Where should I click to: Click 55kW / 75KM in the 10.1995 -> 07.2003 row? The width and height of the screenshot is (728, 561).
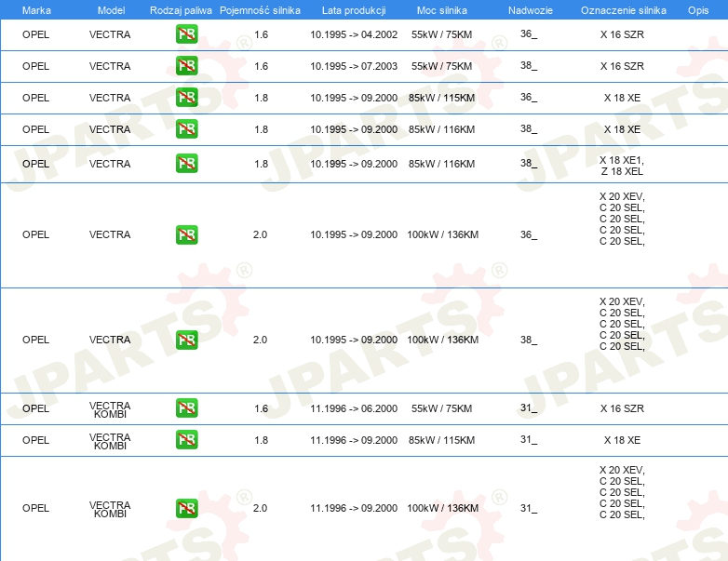point(441,66)
